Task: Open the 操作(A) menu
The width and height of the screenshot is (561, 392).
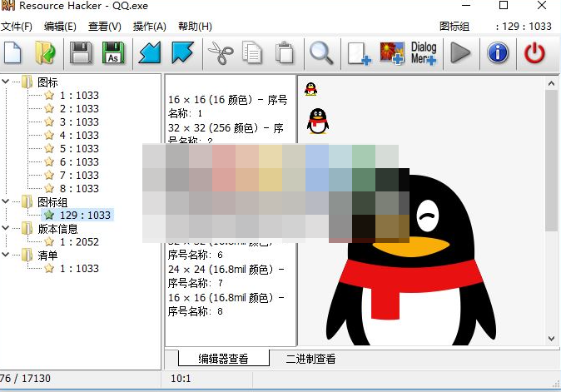Action: 150,27
